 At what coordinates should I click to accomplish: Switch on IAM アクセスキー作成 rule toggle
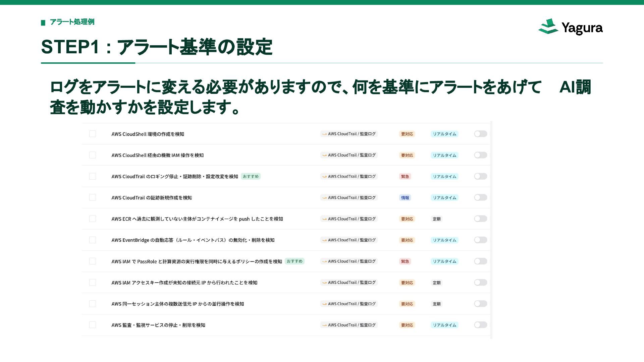coord(481,283)
